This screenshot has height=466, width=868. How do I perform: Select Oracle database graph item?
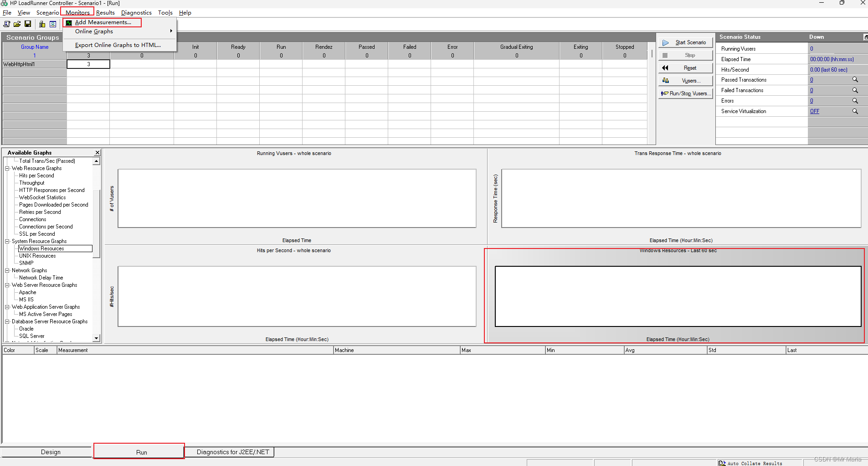pos(26,329)
